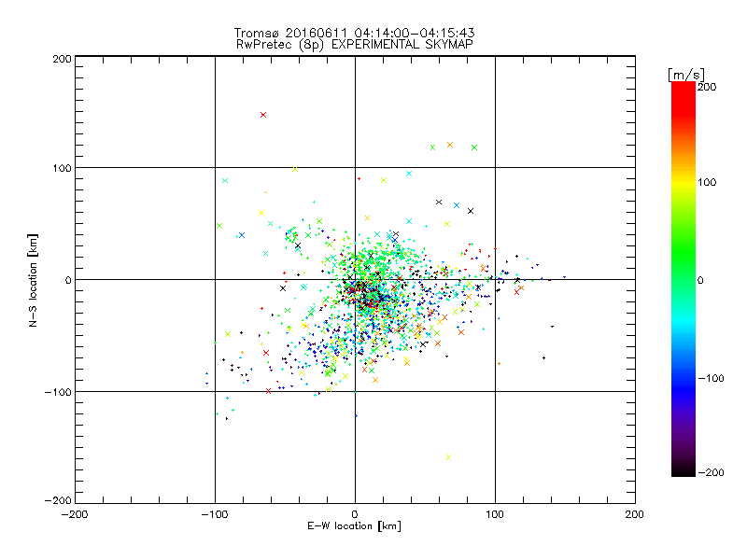Click the '0' tick label on the E-W axis

point(355,514)
